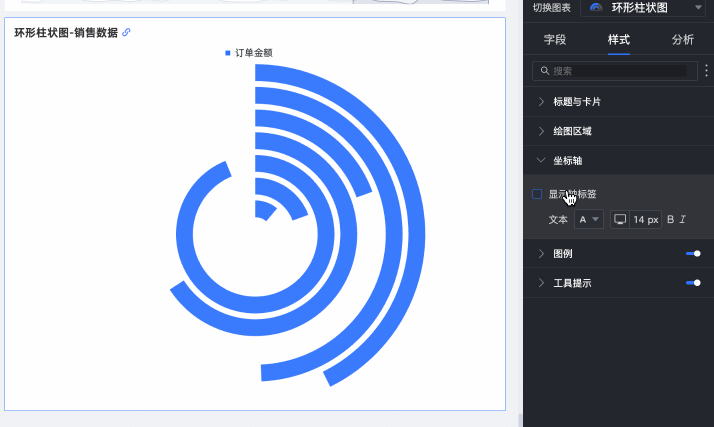Click the 切换图表 label
714x427 pixels.
coord(551,7)
